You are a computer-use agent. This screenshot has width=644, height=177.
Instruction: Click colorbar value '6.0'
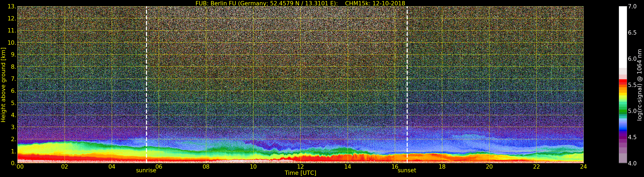click(x=632, y=59)
